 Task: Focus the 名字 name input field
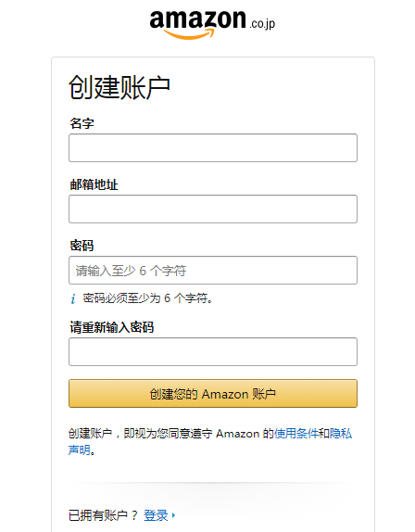213,148
